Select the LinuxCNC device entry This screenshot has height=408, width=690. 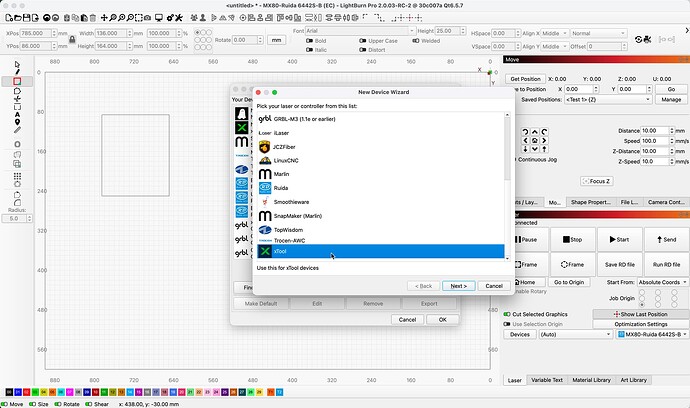pyautogui.click(x=285, y=160)
